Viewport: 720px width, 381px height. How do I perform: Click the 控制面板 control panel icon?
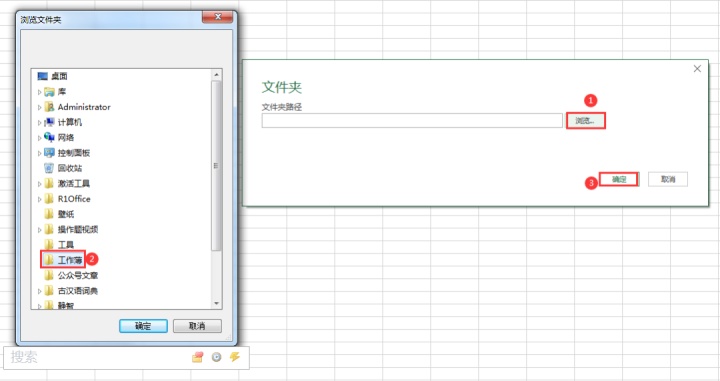coord(49,153)
